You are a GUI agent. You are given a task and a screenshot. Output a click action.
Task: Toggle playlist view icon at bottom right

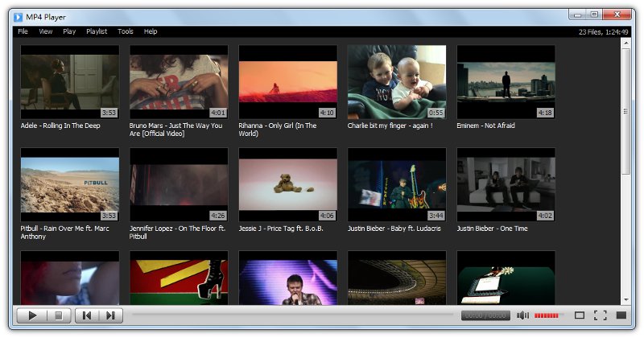point(621,315)
